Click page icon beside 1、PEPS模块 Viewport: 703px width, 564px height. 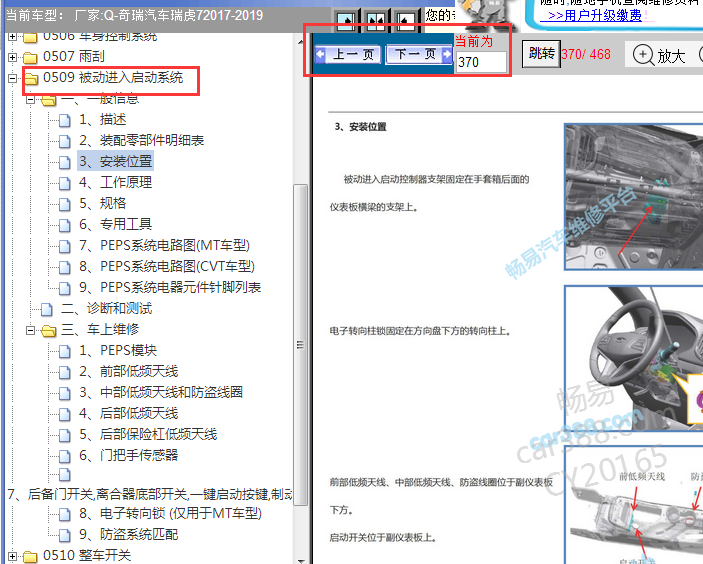(x=65, y=351)
